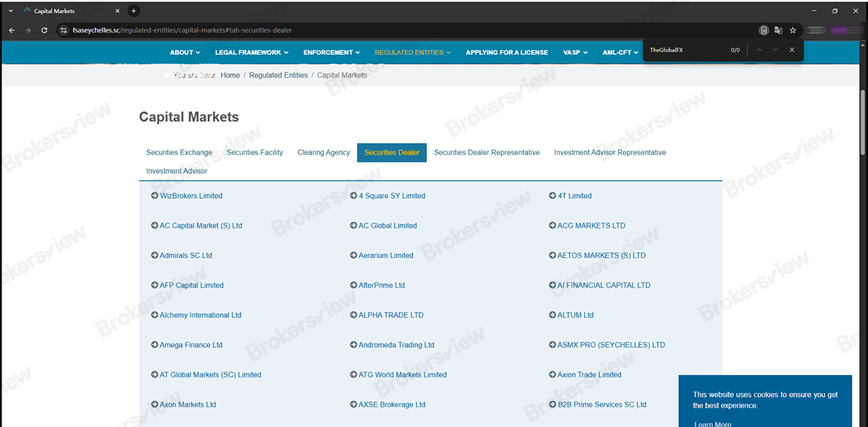Click Learn More in the cookie notice

coord(712,424)
